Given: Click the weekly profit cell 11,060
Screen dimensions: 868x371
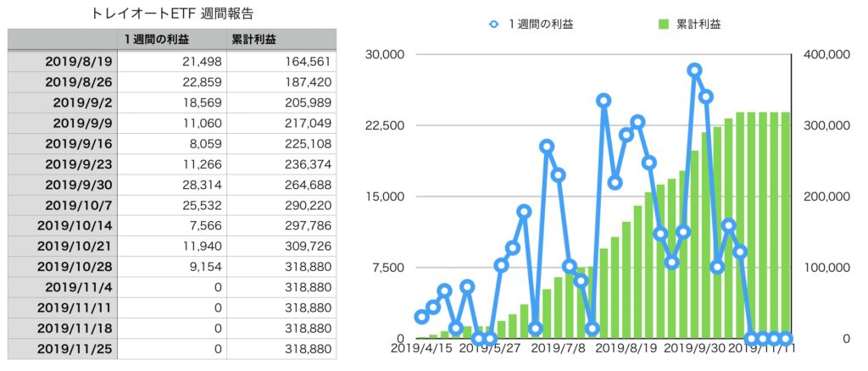Looking at the screenshot, I should coord(172,123).
